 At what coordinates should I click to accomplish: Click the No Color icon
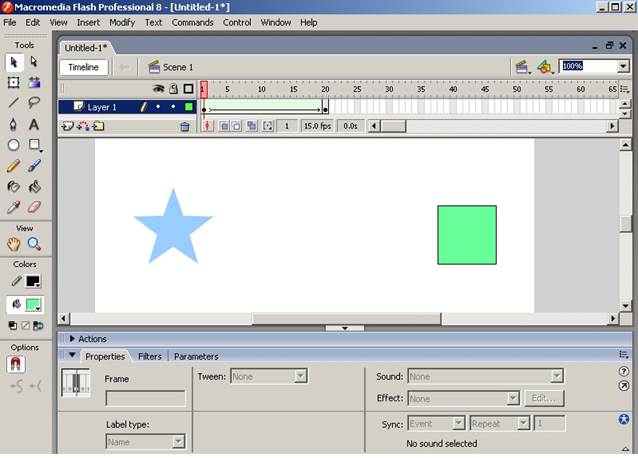[25, 325]
